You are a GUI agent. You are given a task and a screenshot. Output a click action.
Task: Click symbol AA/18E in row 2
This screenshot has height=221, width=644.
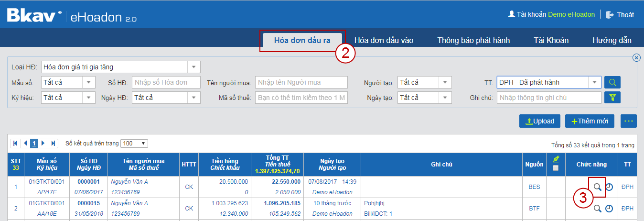point(47,214)
